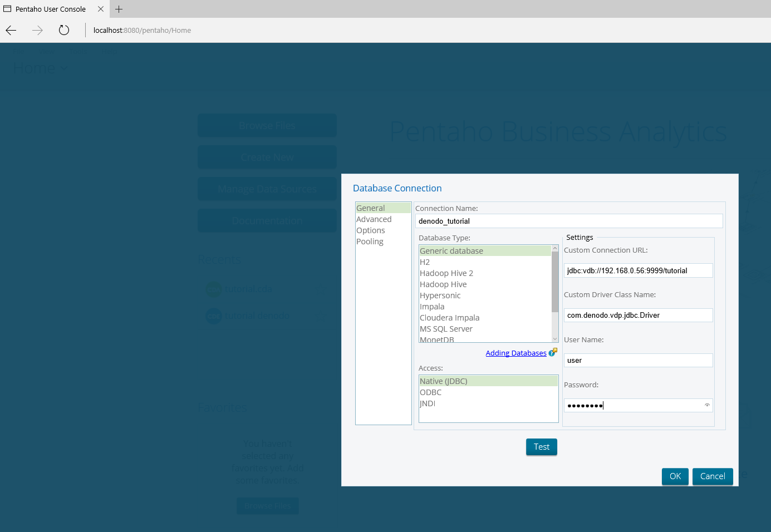The height and width of the screenshot is (532, 771).
Task: Click the Password field
Action: 638,405
